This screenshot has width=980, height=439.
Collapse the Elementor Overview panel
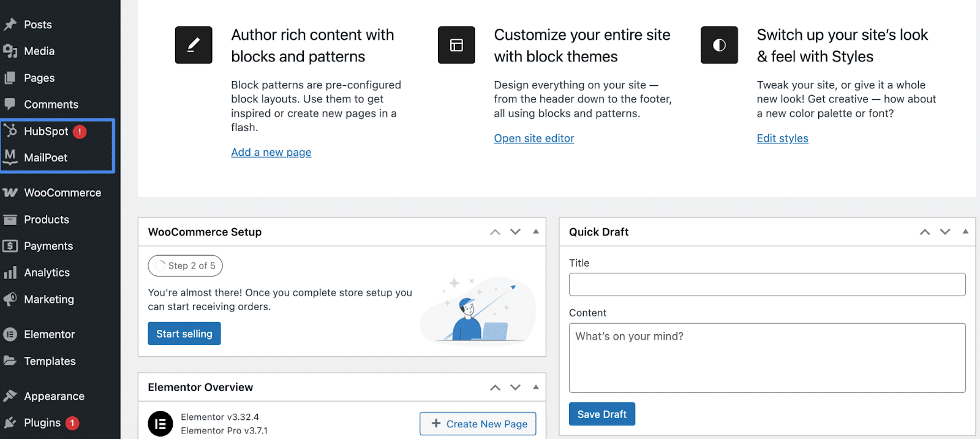[x=536, y=387]
